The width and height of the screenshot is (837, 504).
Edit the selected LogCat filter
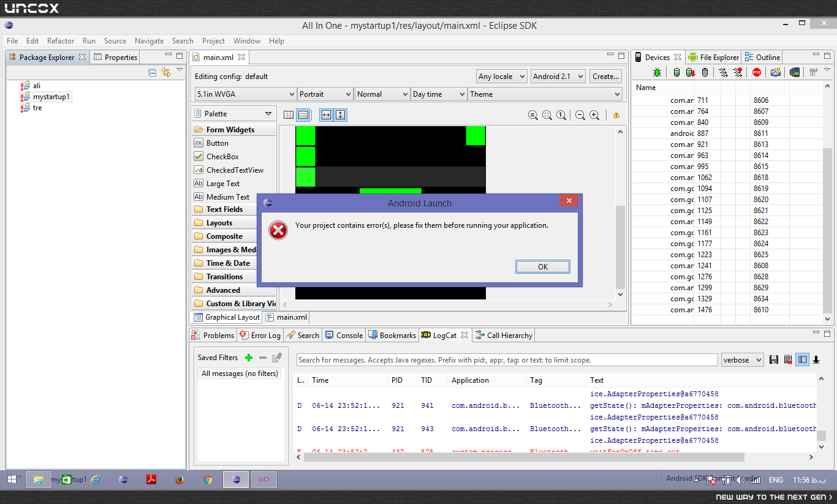(x=277, y=358)
